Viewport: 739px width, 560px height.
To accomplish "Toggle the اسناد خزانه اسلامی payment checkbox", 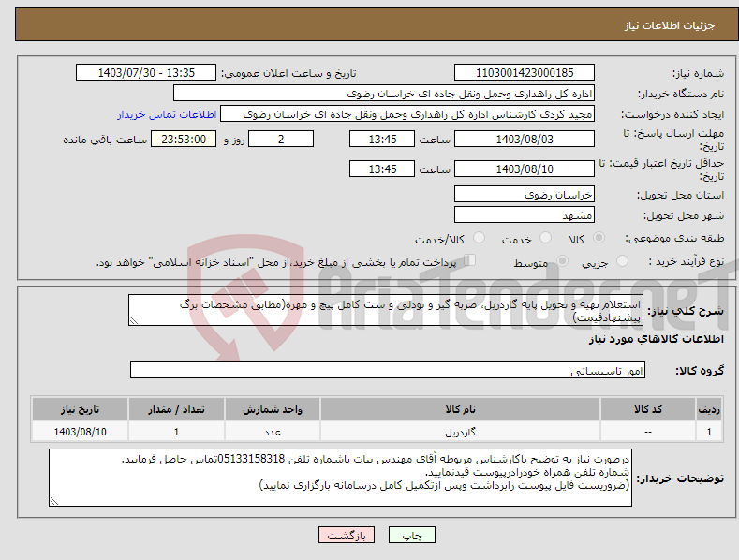I will [469, 260].
